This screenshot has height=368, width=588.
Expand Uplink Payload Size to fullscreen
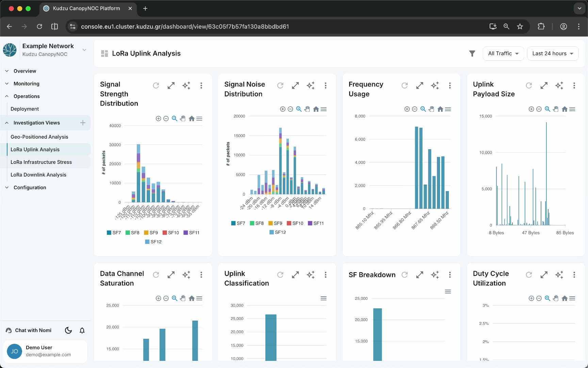click(x=544, y=86)
